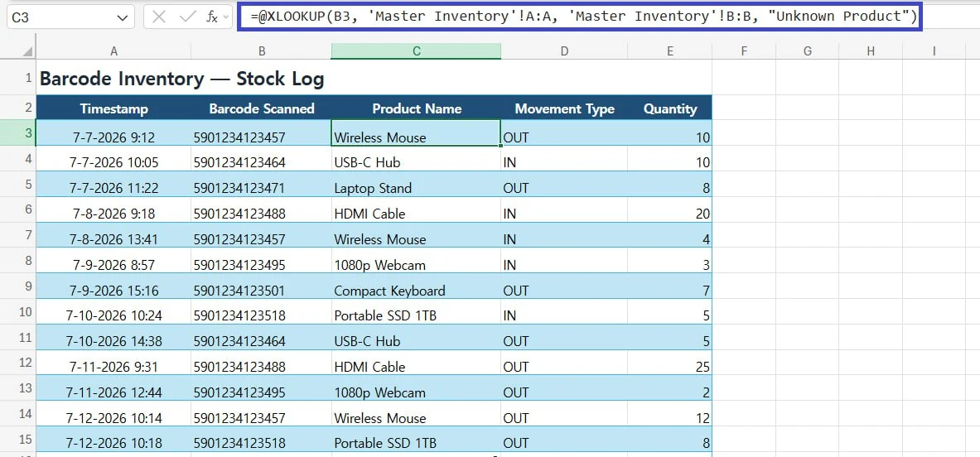Open the Insert Function fx dialog
This screenshot has height=457, width=980.
(x=213, y=17)
